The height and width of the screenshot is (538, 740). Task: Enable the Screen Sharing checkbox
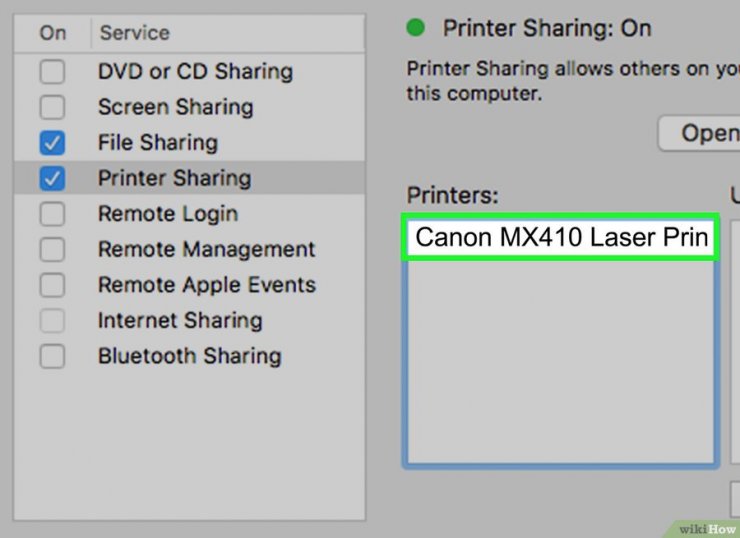pos(52,107)
